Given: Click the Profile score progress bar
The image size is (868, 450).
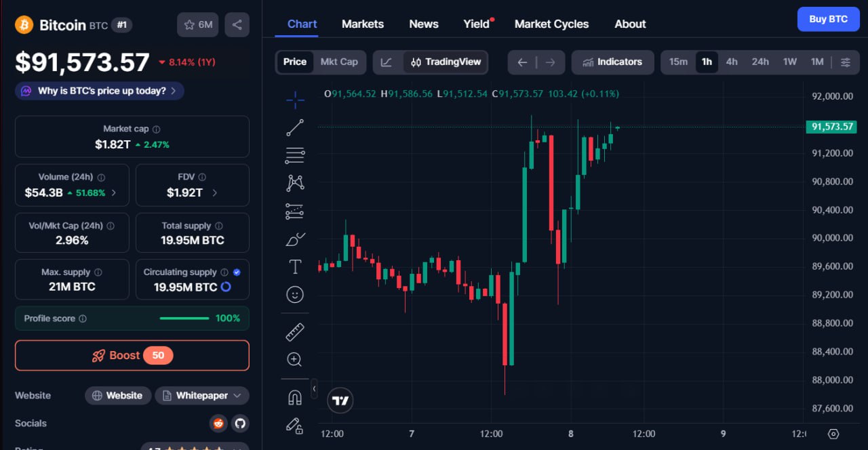Looking at the screenshot, I should [184, 319].
